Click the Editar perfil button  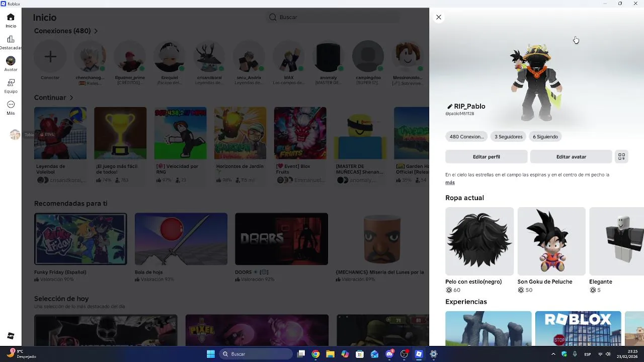pos(487,157)
